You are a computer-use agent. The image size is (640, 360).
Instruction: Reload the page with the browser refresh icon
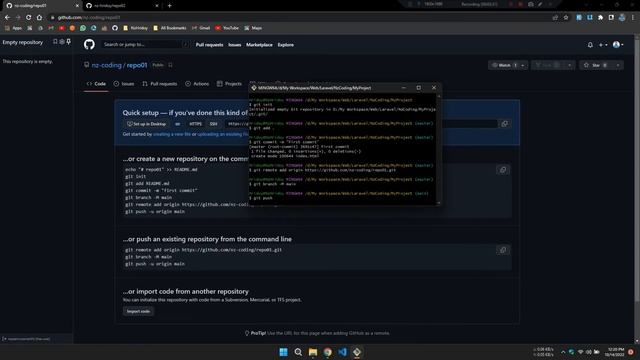point(29,18)
